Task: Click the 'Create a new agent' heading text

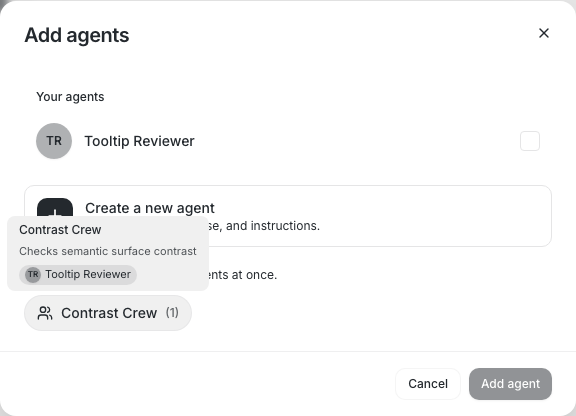Action: coord(150,208)
